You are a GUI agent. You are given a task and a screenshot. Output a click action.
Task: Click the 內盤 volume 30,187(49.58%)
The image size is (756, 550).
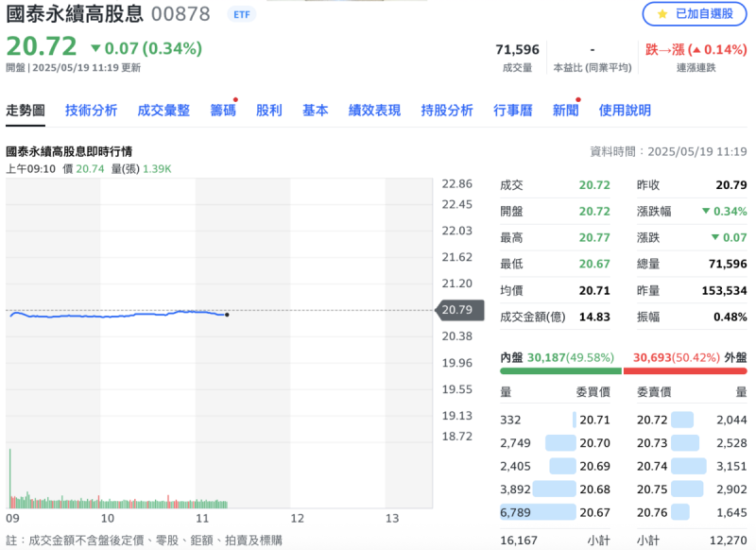tap(571, 357)
